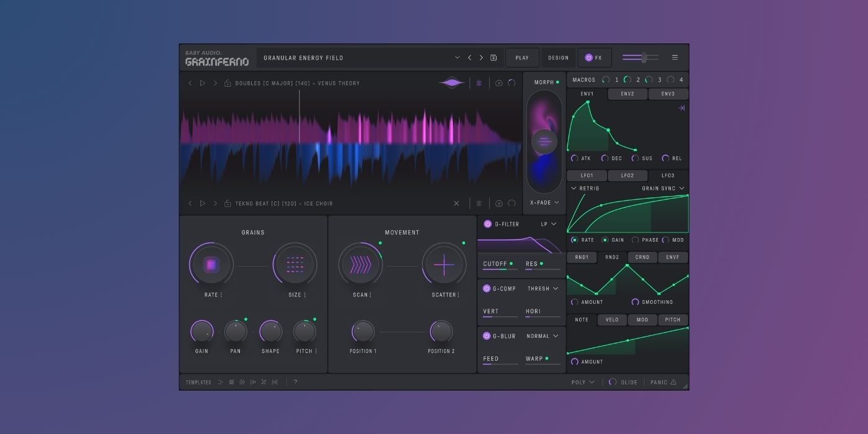Click the save preset disk icon
Viewport: 868px width, 434px height.
[x=494, y=58]
